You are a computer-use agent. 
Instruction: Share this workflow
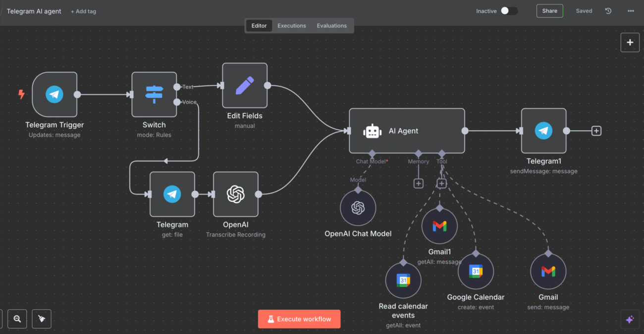pyautogui.click(x=549, y=10)
